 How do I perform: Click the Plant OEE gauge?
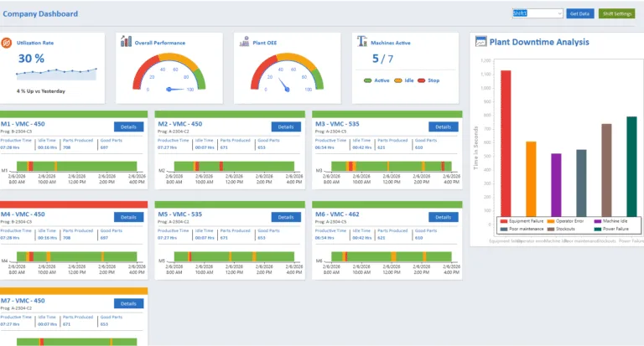click(287, 72)
